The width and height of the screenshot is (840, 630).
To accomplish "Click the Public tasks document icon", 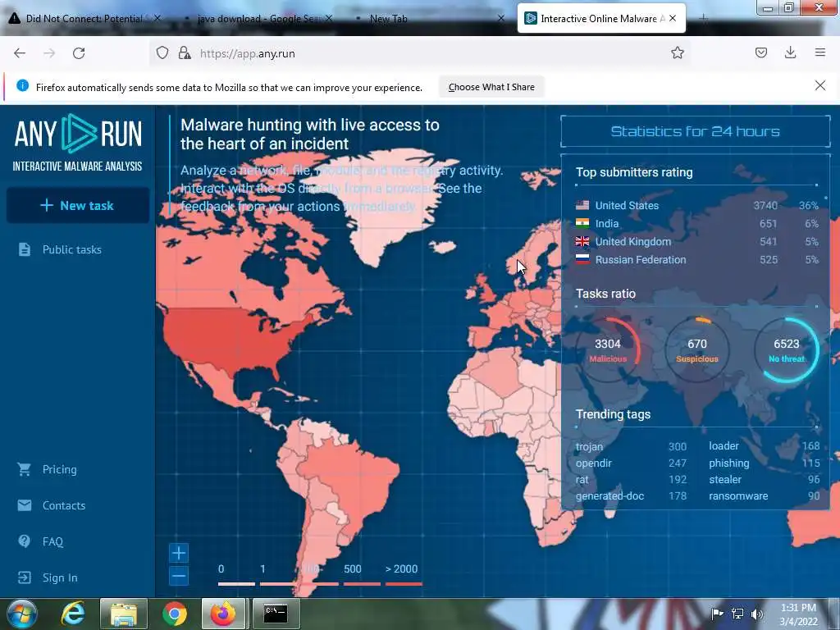I will point(24,249).
